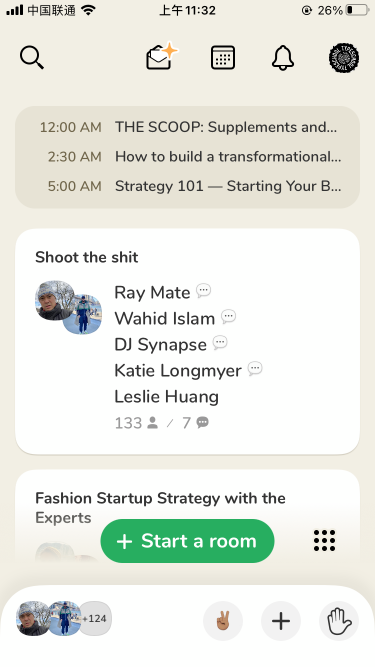Tap the Shoot the shit card avatar pair
This screenshot has height=667, width=375.
coord(68,307)
